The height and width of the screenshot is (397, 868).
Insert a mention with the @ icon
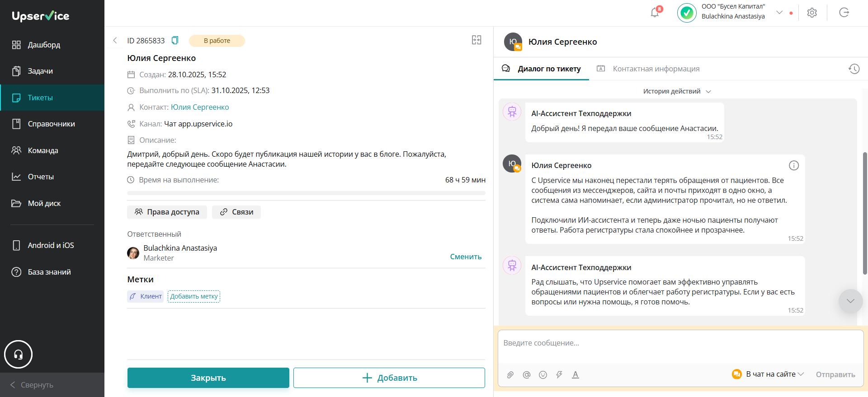[x=526, y=374]
